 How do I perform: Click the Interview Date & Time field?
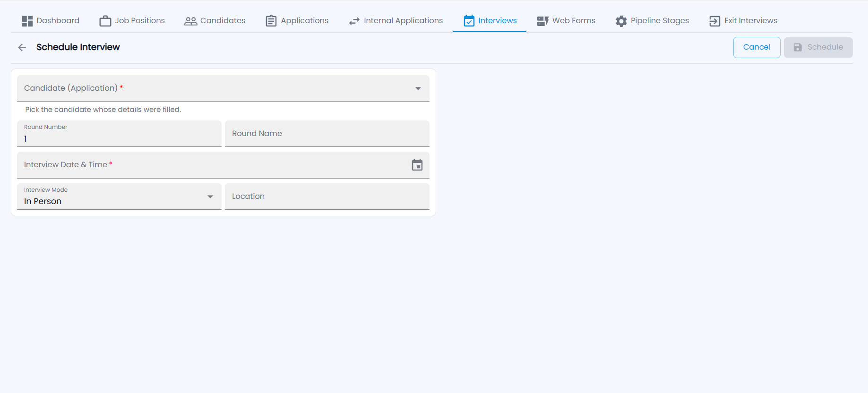(x=223, y=165)
